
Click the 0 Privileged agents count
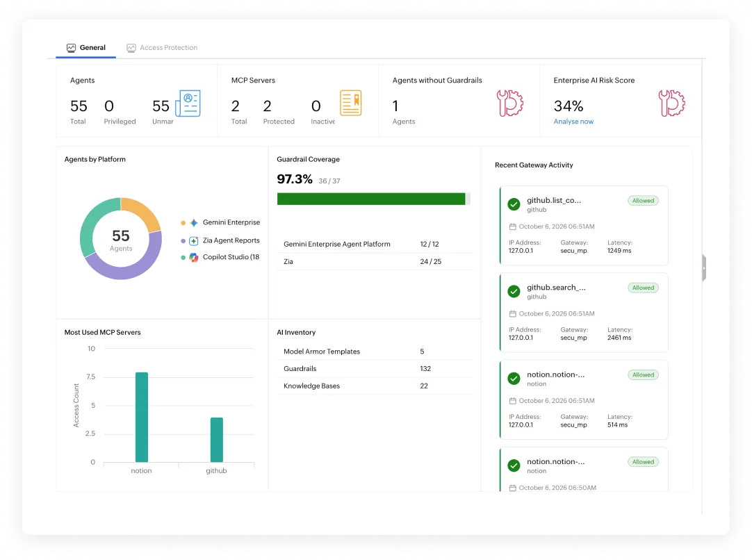click(109, 106)
